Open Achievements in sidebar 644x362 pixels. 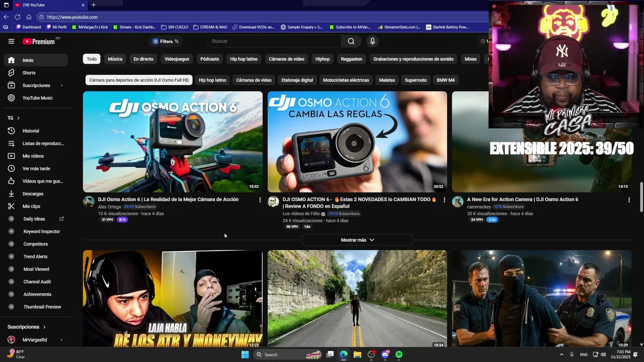pos(35,294)
